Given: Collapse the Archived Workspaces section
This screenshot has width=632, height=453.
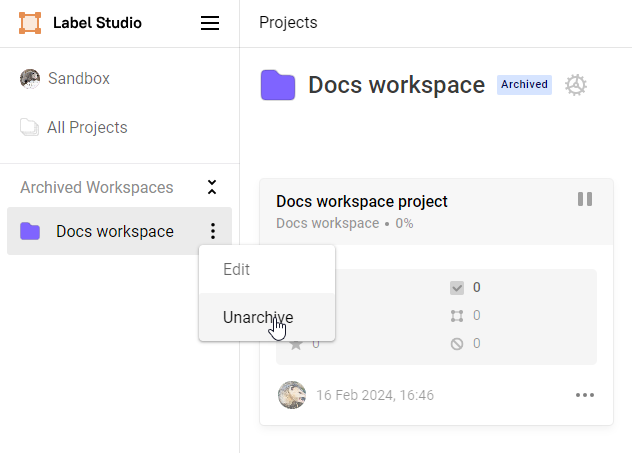Looking at the screenshot, I should 211,187.
